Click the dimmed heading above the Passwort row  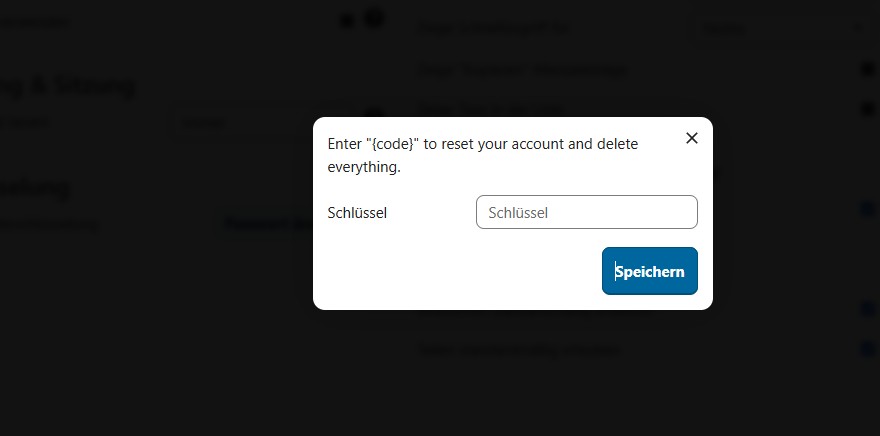point(35,187)
